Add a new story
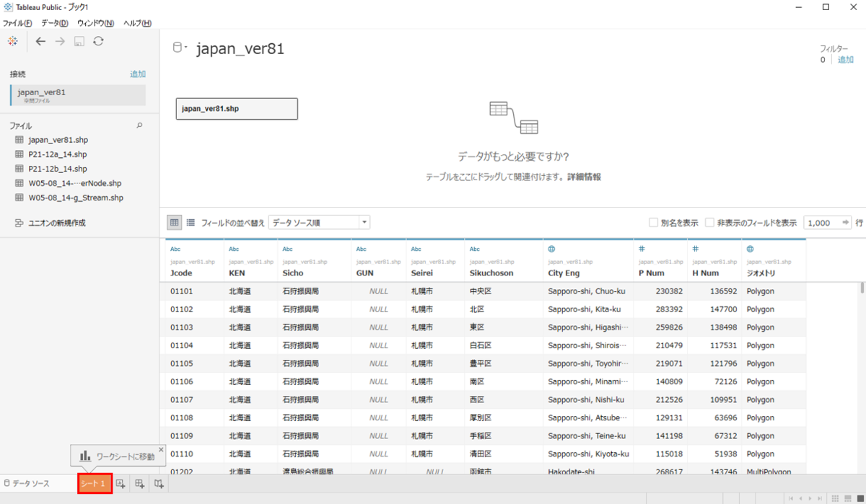Image resolution: width=866 pixels, height=504 pixels. pyautogui.click(x=159, y=483)
